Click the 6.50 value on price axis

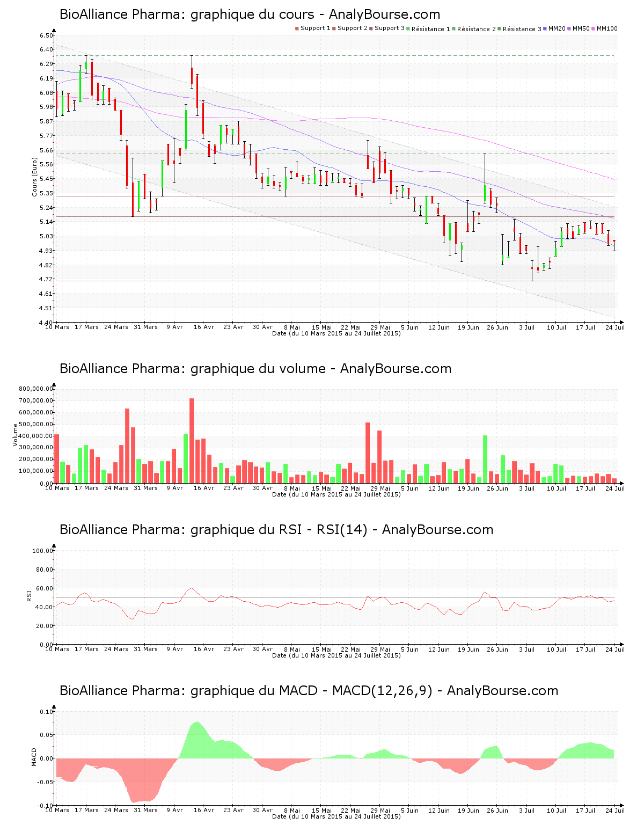47,35
